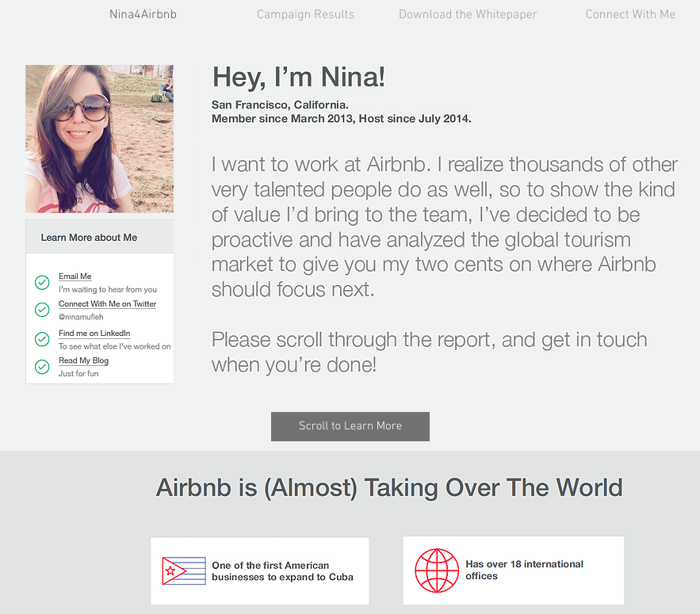Click green checkmark icon beside Email Me
This screenshot has height=614, width=700.
(42, 283)
